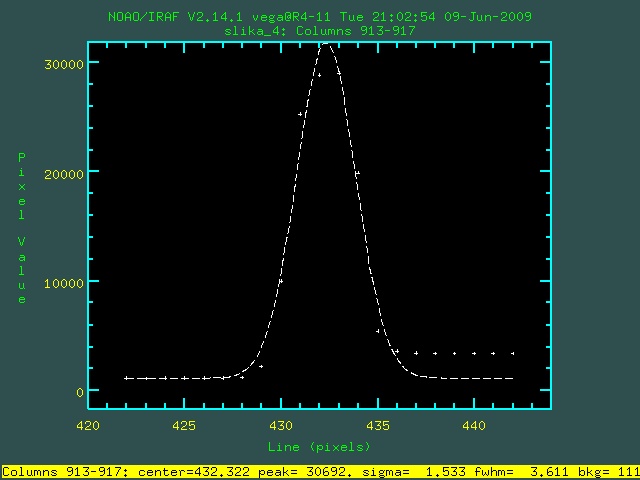Click the first data point at line 422

coord(127,378)
